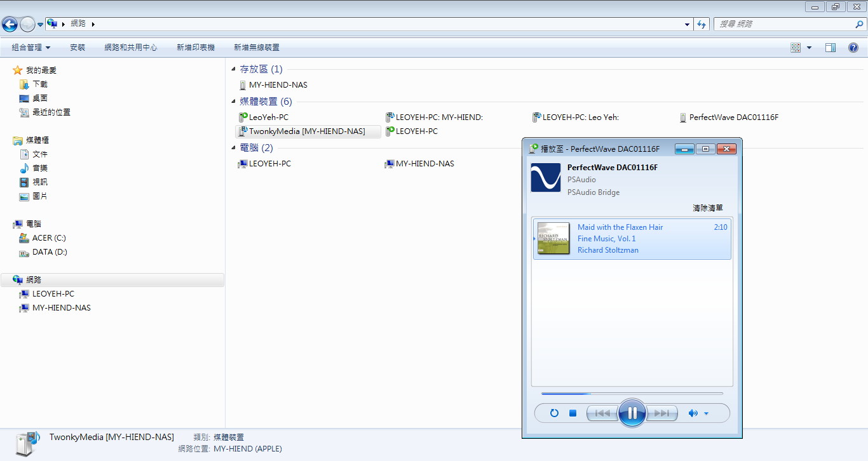Open 文件 library
Viewport: 868px width, 461px height.
(33, 154)
